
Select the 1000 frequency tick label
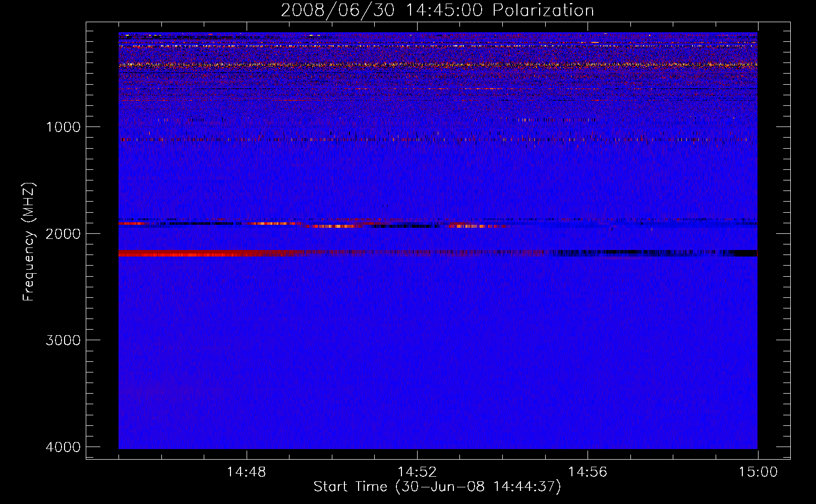[x=63, y=127]
